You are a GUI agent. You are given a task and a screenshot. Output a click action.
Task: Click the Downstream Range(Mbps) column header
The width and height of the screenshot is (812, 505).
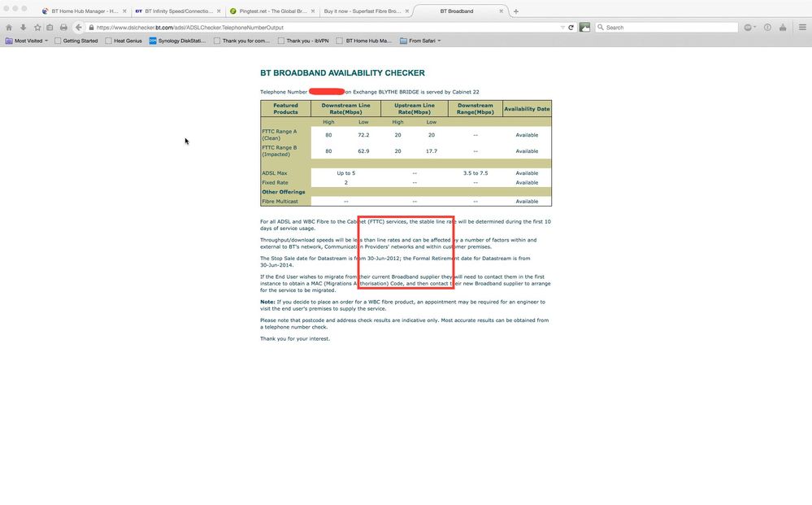pos(475,108)
